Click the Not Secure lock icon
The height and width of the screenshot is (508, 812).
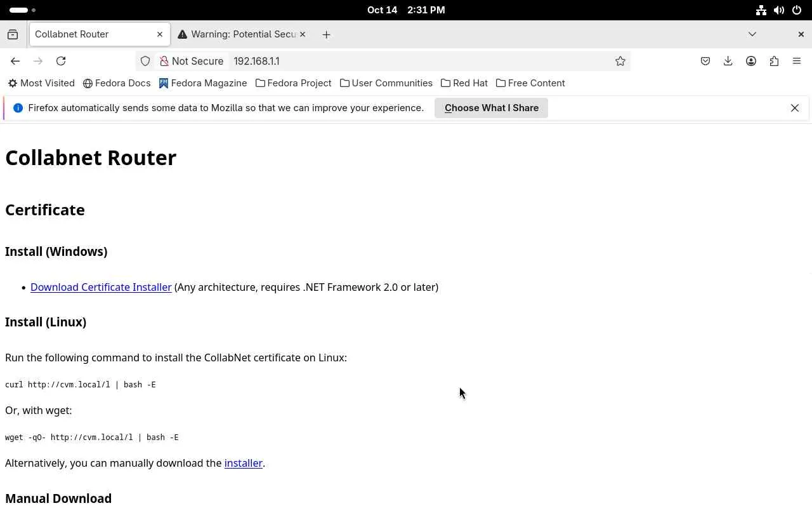click(164, 61)
